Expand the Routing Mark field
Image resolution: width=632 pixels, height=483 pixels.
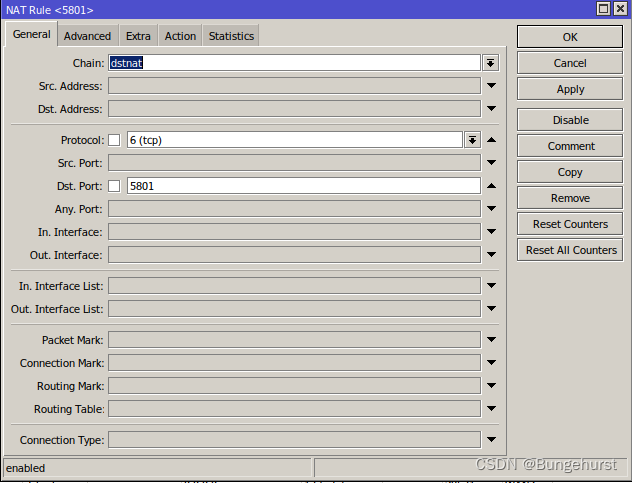click(x=491, y=385)
